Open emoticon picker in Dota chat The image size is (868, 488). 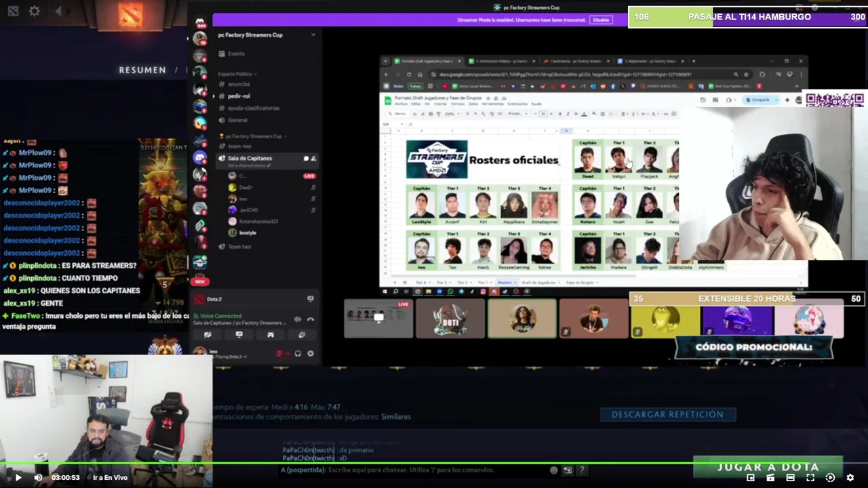(554, 470)
